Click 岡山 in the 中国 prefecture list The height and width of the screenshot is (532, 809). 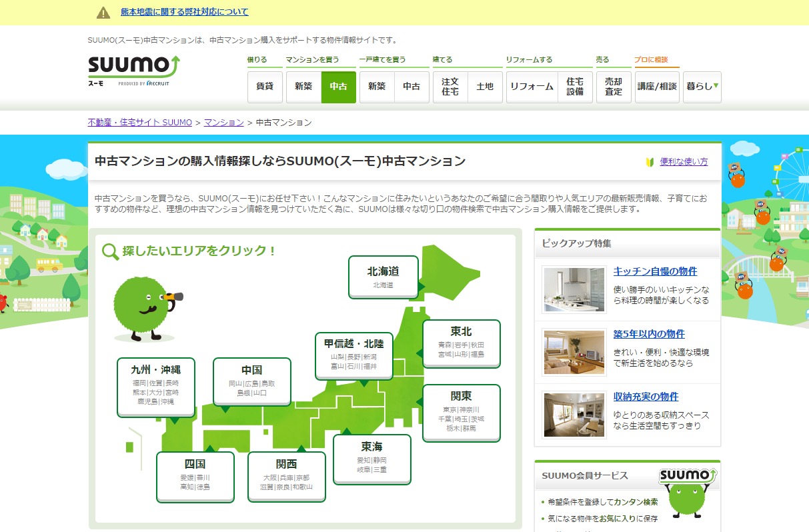click(x=235, y=384)
